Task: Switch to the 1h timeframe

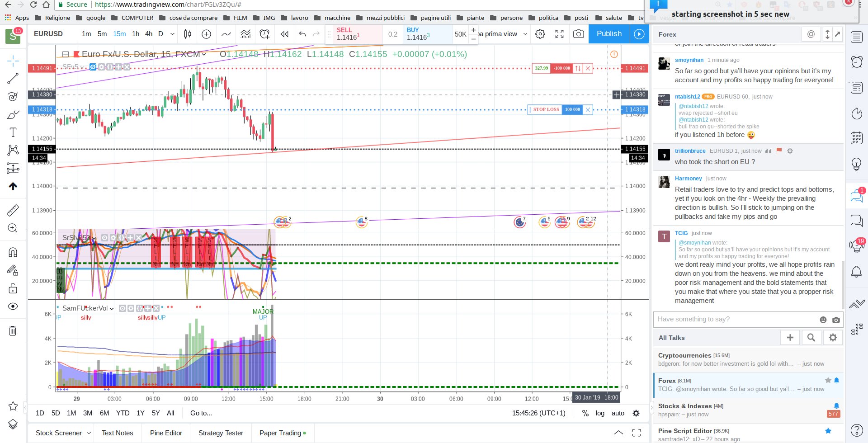Action: [x=136, y=34]
